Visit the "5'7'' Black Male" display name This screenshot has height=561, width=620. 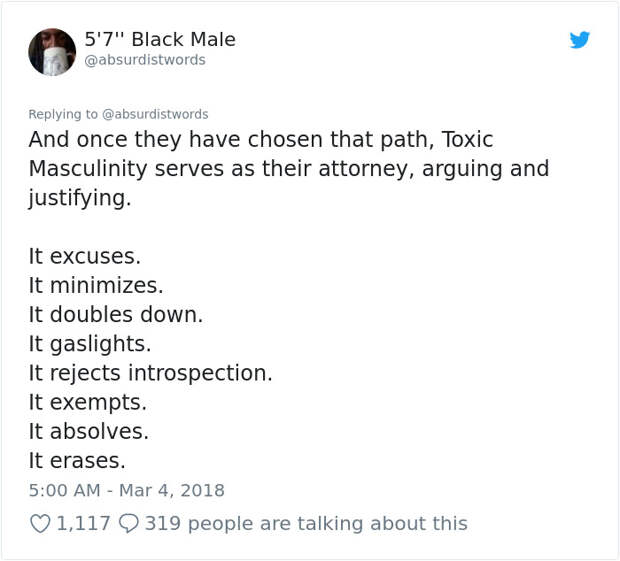point(160,40)
